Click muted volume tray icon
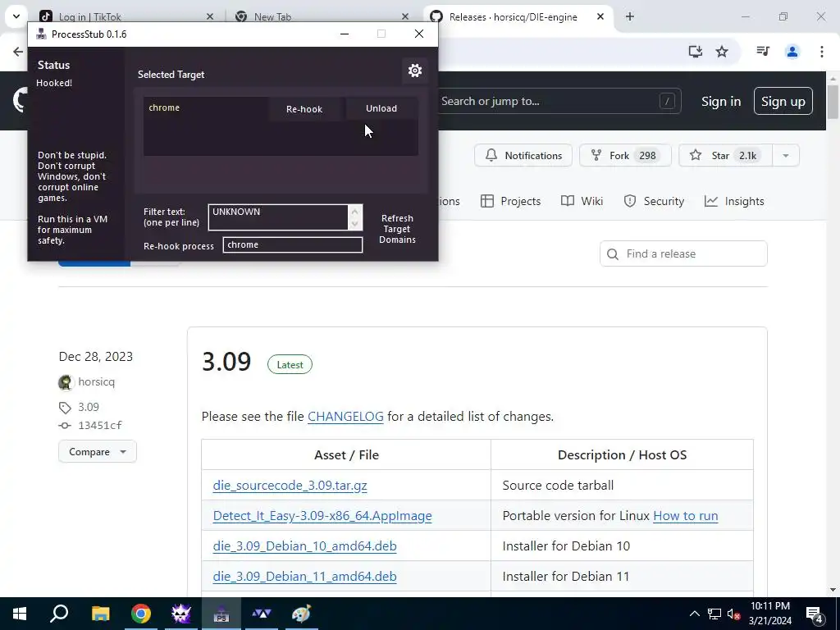Image resolution: width=840 pixels, height=630 pixels. coord(733,614)
